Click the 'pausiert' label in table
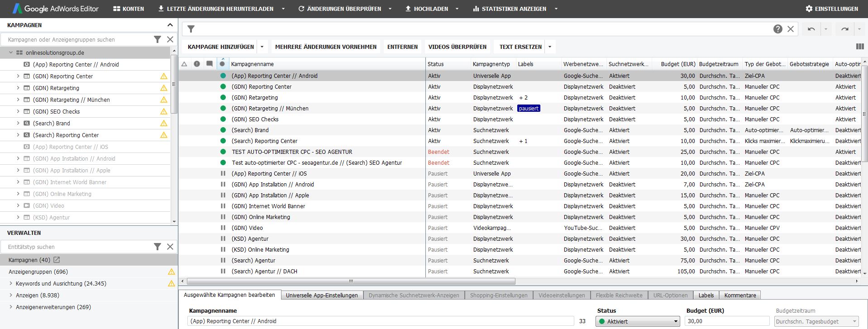This screenshot has width=868, height=329. (529, 108)
